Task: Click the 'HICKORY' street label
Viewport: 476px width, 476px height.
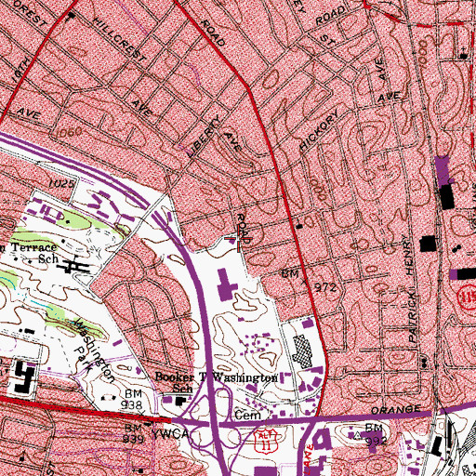Action: click(319, 130)
